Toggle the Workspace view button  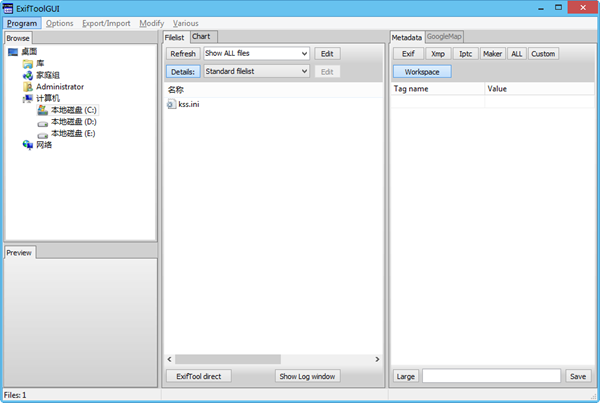[422, 72]
